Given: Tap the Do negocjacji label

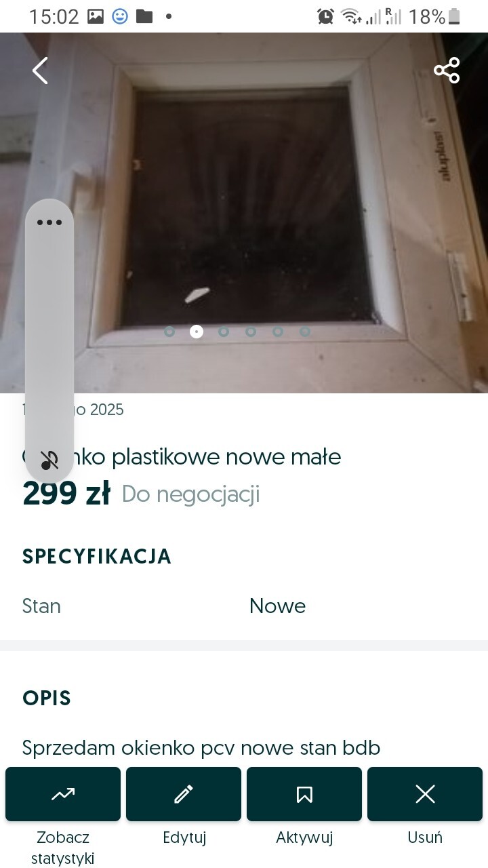Looking at the screenshot, I should click(x=190, y=494).
